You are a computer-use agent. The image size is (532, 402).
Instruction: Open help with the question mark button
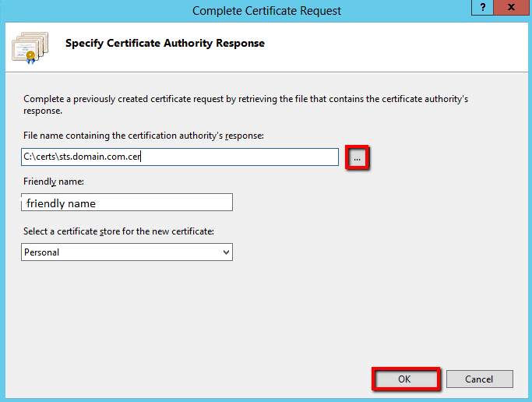(482, 7)
